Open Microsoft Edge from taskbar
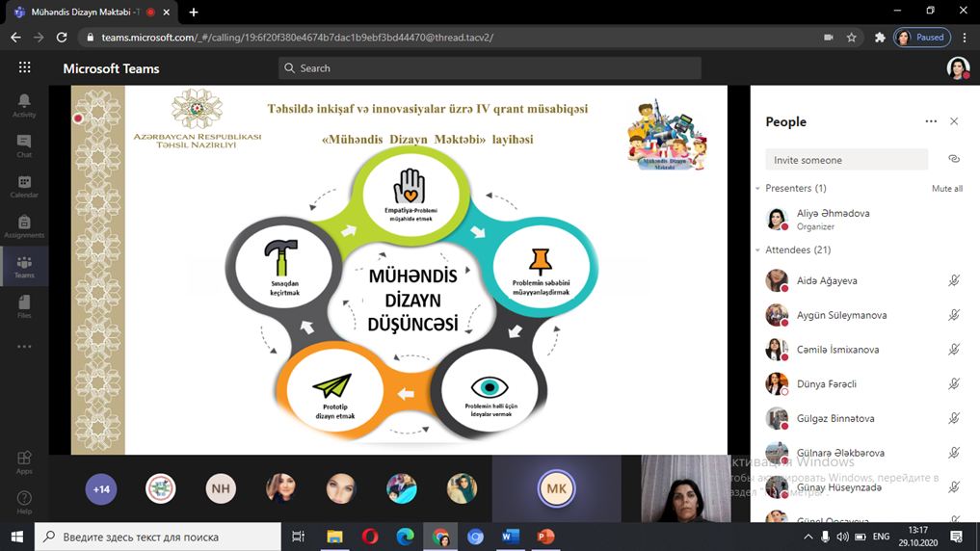This screenshot has height=551, width=980. tap(405, 537)
